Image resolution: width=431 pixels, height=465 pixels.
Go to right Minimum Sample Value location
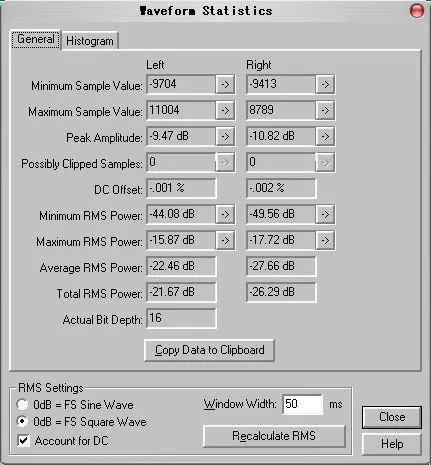325,84
